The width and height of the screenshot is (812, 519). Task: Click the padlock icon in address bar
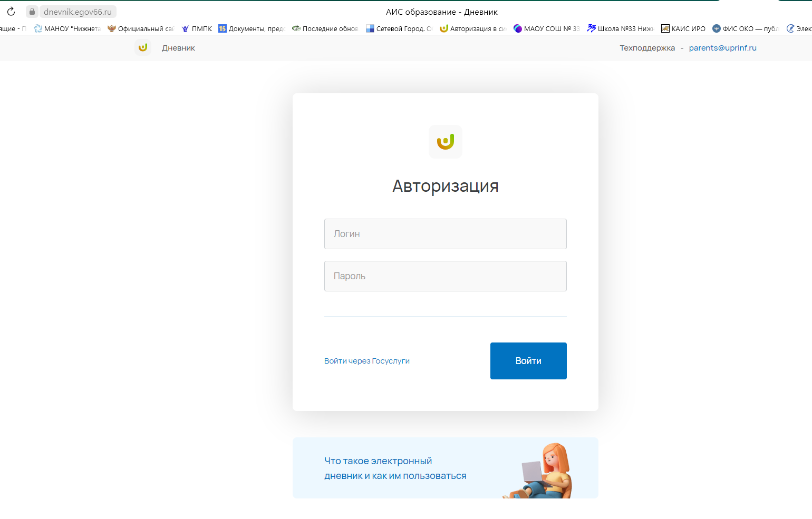coord(32,12)
